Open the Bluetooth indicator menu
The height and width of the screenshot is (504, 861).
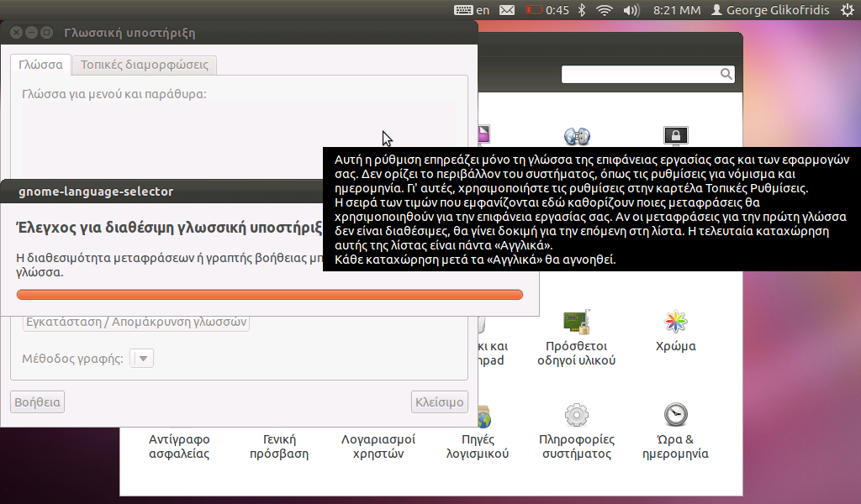click(x=582, y=10)
